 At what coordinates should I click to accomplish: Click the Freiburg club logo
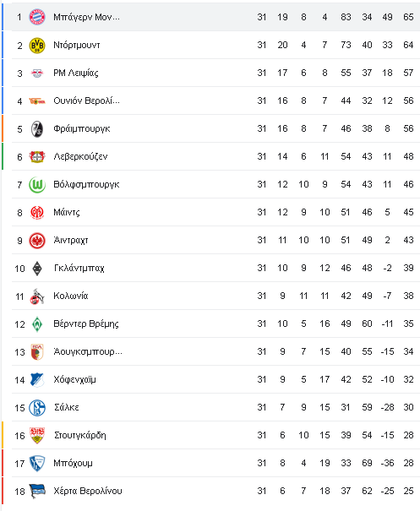(x=37, y=128)
